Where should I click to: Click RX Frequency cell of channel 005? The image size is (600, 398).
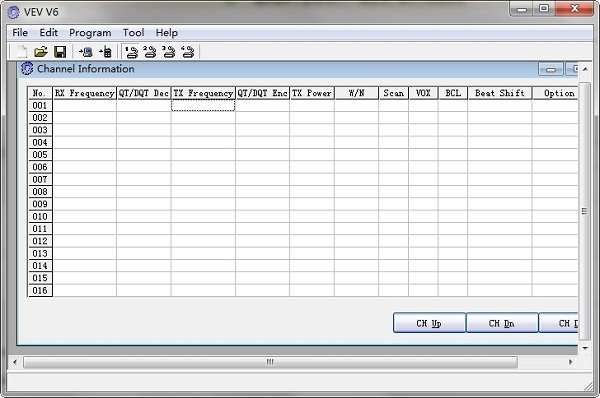point(84,155)
